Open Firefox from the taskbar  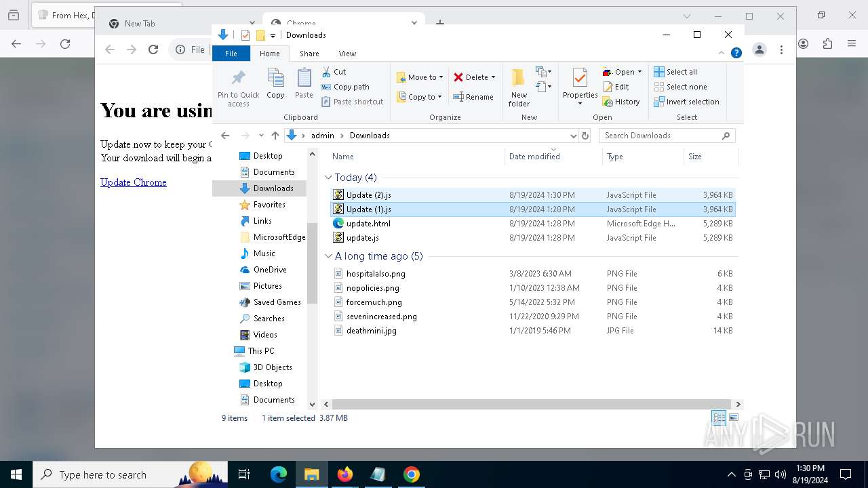345,474
